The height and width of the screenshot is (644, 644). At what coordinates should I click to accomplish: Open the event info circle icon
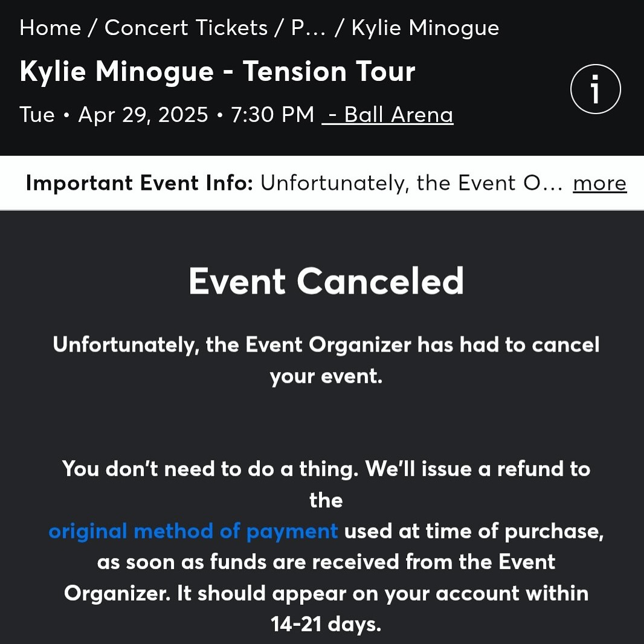595,89
